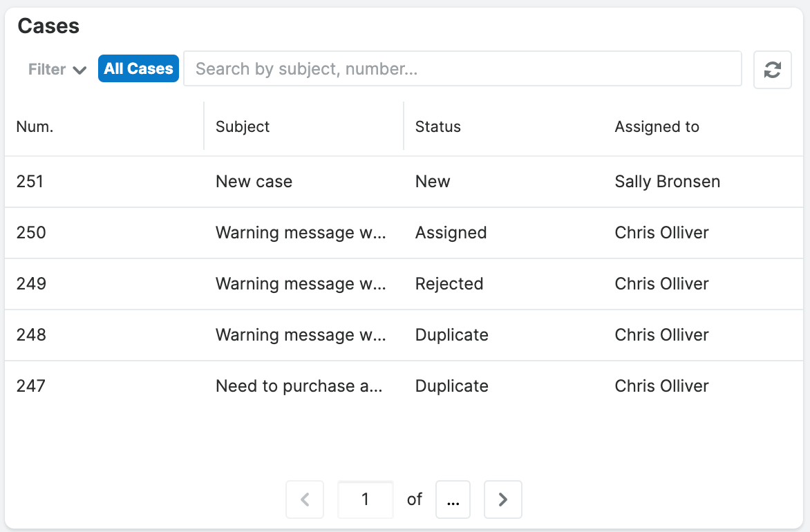Select the Need to purchase case subject
This screenshot has height=532, width=810.
(x=299, y=386)
